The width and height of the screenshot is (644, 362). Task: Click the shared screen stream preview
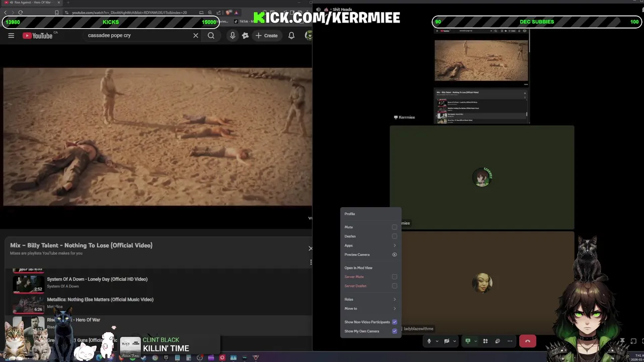(x=481, y=75)
